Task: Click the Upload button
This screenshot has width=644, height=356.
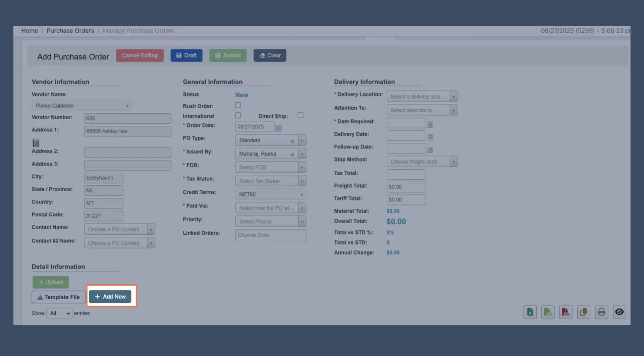Action: pyautogui.click(x=51, y=282)
